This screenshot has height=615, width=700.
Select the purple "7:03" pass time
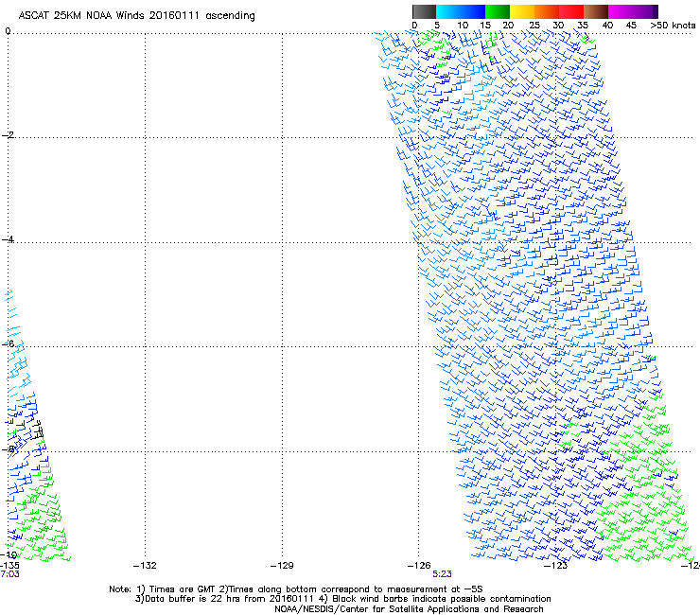point(9,574)
